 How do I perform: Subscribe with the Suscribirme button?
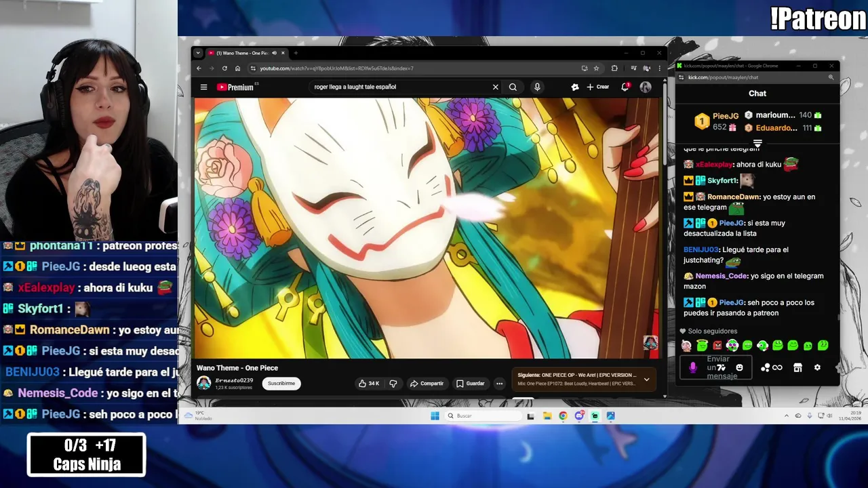click(281, 384)
